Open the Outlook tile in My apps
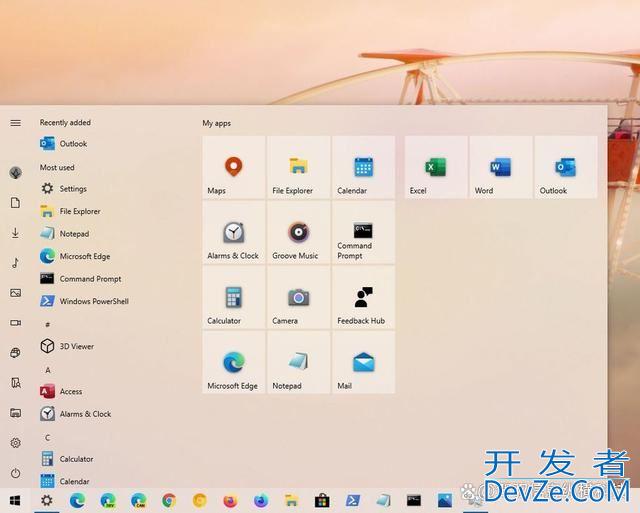Screen dimensions: 640x513 (x=566, y=167)
